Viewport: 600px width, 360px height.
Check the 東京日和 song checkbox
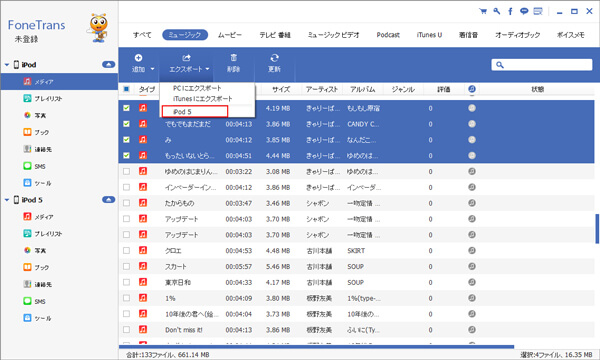click(126, 282)
